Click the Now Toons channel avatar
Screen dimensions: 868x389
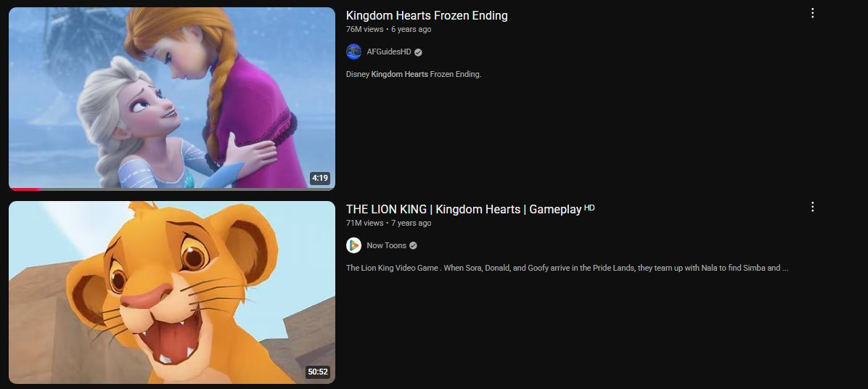tap(353, 245)
